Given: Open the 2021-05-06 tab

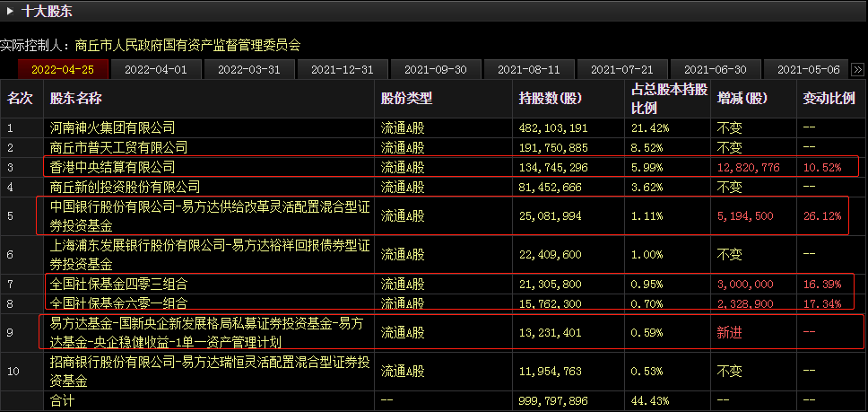Looking at the screenshot, I should click(x=806, y=70).
